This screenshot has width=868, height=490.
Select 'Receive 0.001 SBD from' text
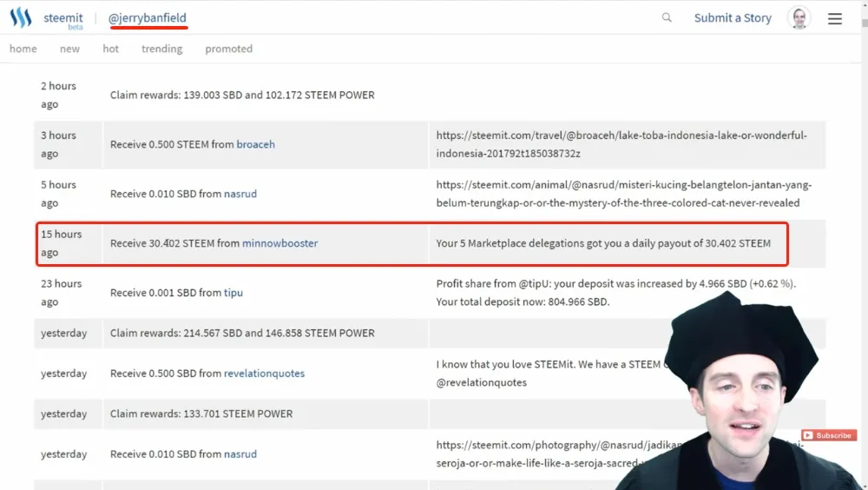(x=166, y=293)
